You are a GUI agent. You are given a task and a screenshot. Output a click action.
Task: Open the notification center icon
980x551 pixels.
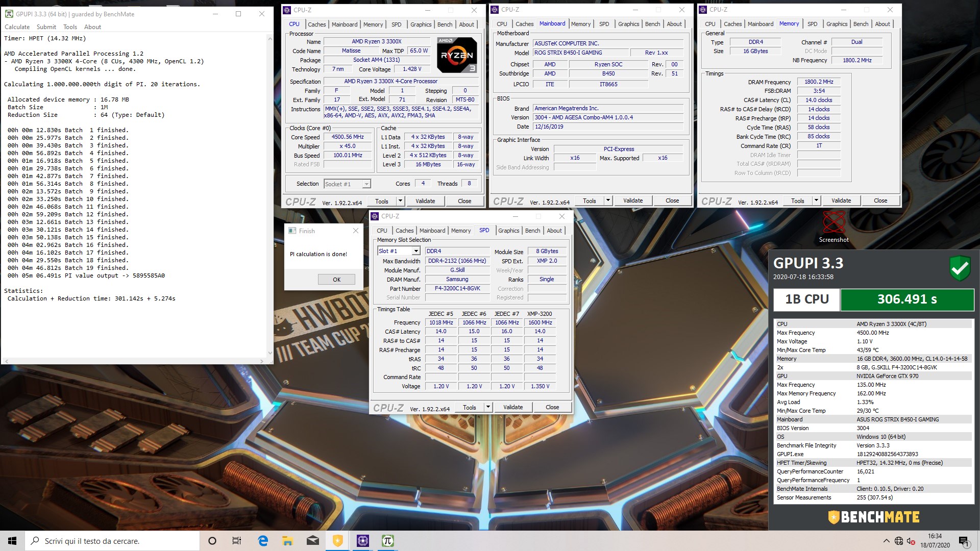pyautogui.click(x=963, y=541)
